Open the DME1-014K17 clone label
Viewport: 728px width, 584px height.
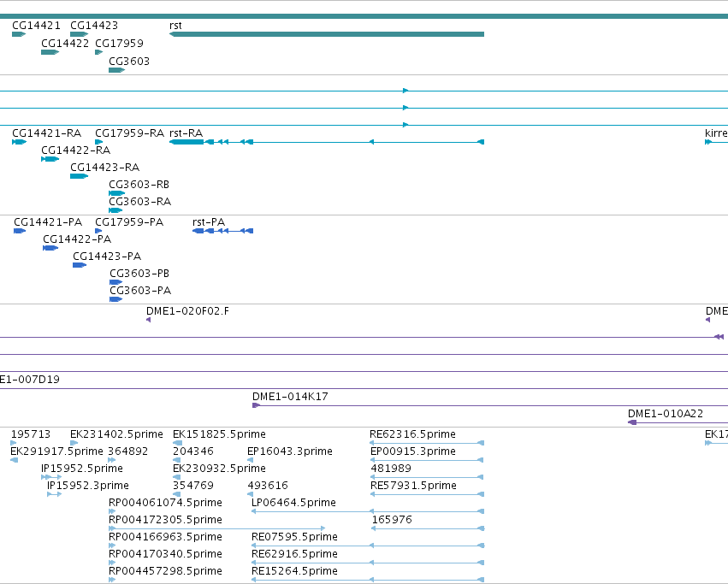(290, 397)
